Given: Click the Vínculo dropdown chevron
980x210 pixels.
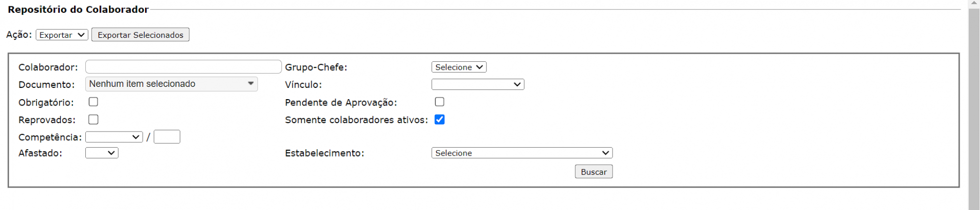Looking at the screenshot, I should pyautogui.click(x=517, y=84).
